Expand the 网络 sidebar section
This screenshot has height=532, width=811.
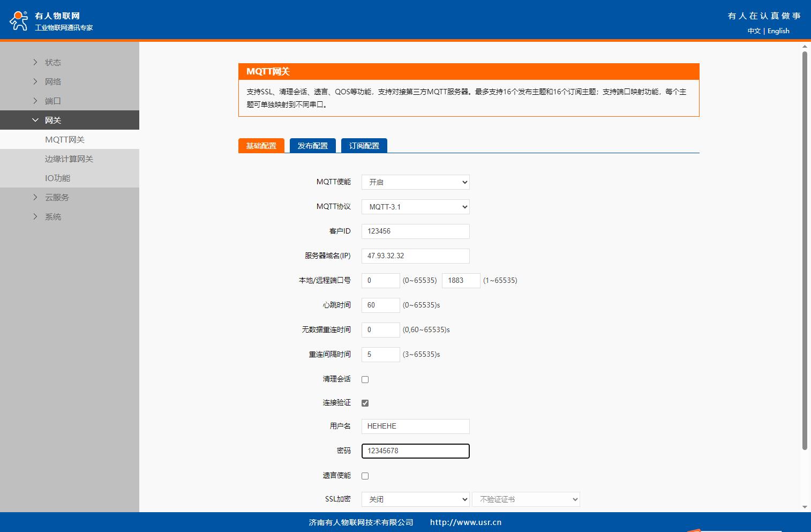click(x=52, y=81)
